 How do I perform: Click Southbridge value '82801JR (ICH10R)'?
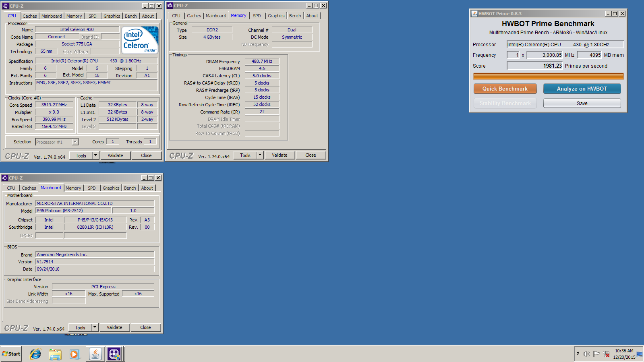click(x=95, y=227)
